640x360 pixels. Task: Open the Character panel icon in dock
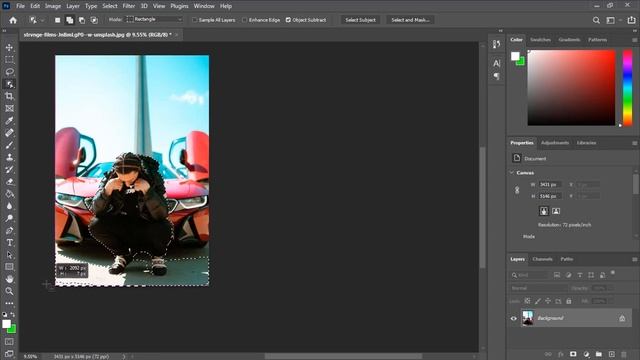click(x=496, y=63)
